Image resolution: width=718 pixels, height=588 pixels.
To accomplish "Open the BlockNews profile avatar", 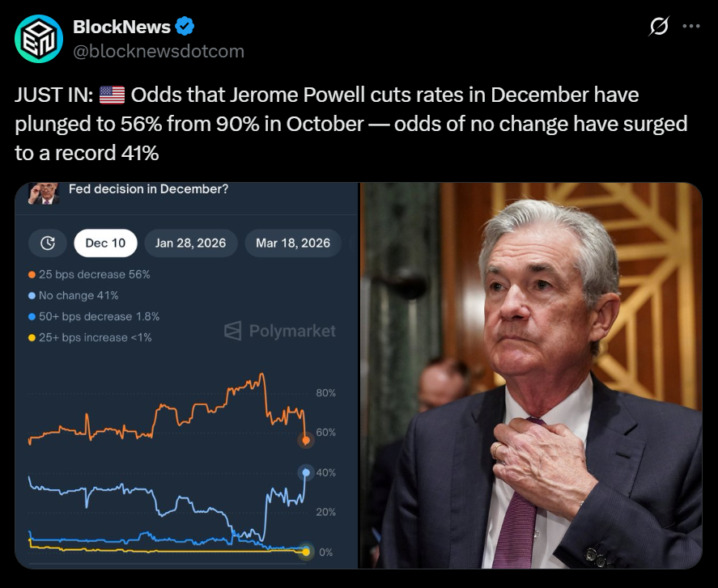I will point(39,39).
